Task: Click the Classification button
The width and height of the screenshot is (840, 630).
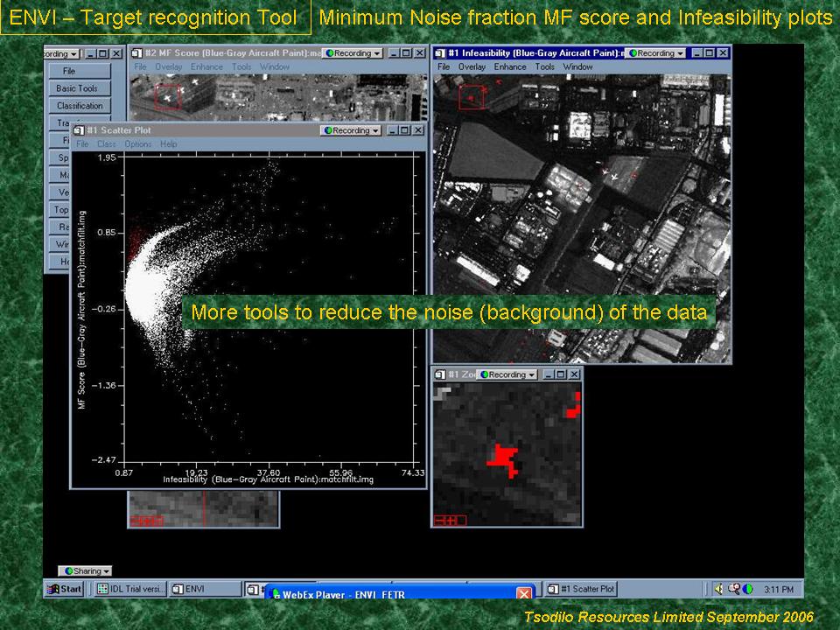Action: (x=80, y=106)
